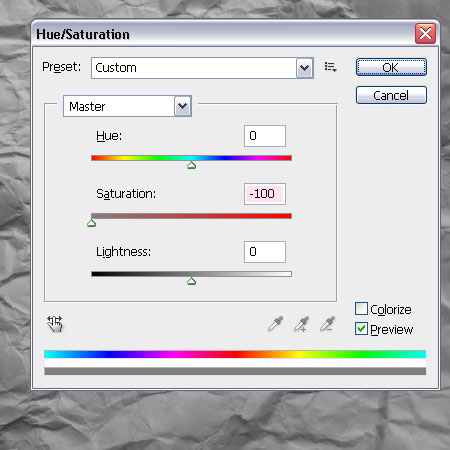450x450 pixels.
Task: Select the subtract from sample eyedropper
Action: [327, 324]
